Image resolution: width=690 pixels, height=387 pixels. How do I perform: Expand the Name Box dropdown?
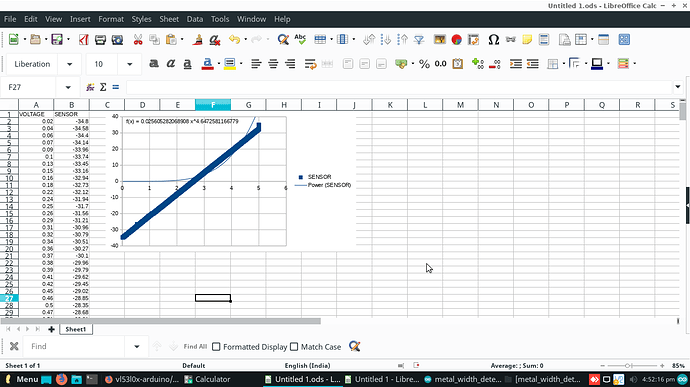tap(68, 87)
